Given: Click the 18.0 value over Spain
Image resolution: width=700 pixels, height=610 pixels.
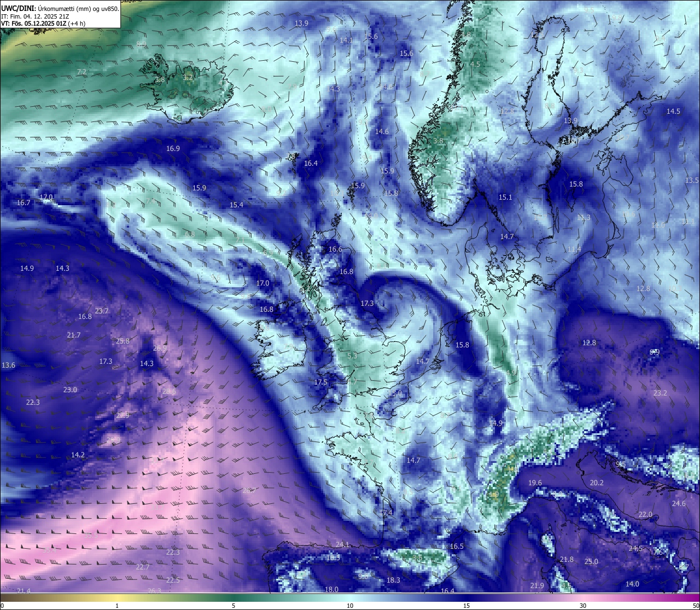Looking at the screenshot, I should tap(331, 589).
